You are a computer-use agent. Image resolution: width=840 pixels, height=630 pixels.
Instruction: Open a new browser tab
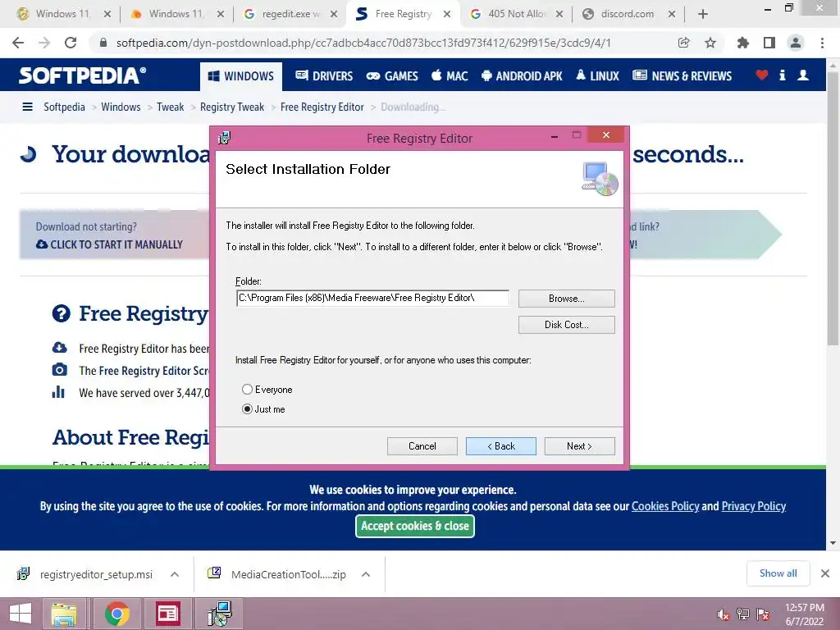coord(703,15)
